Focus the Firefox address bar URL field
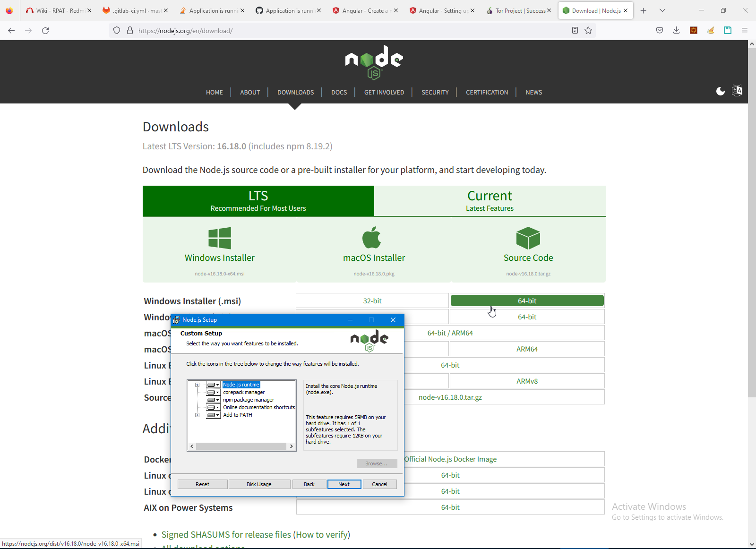The width and height of the screenshot is (756, 549). pos(352,31)
